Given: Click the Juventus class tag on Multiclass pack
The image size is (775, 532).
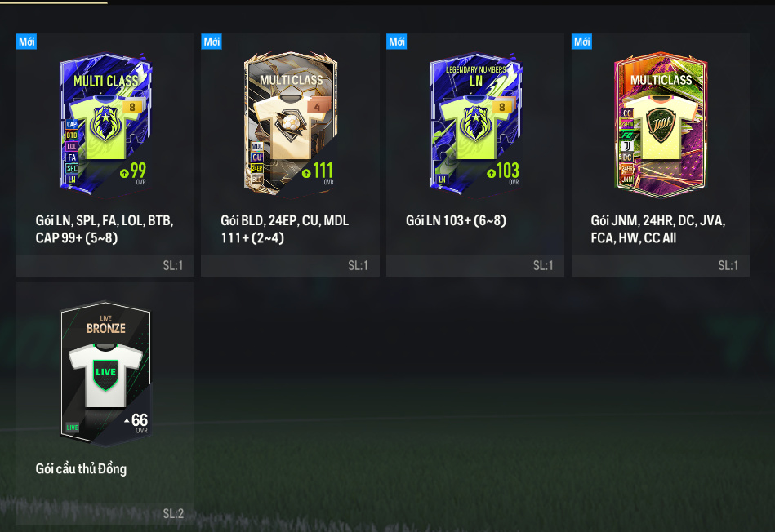Looking at the screenshot, I should [626, 146].
